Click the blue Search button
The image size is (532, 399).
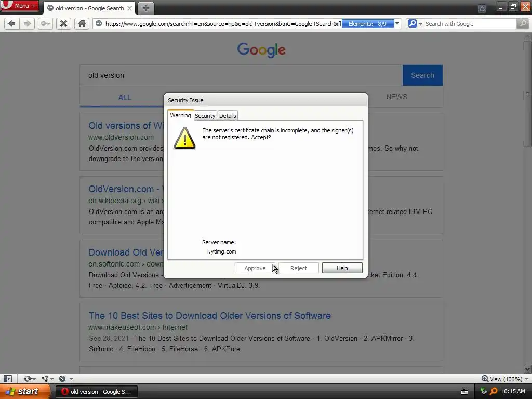(x=422, y=75)
